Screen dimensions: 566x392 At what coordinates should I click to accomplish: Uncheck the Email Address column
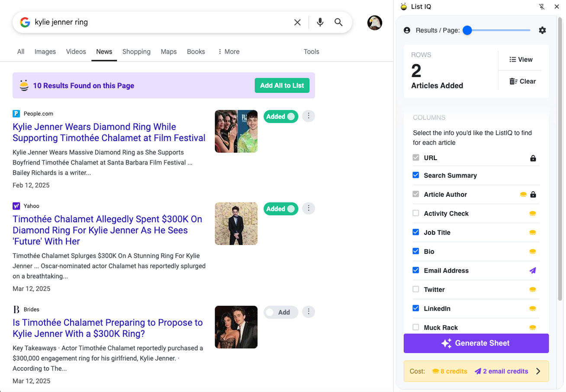[416, 270]
